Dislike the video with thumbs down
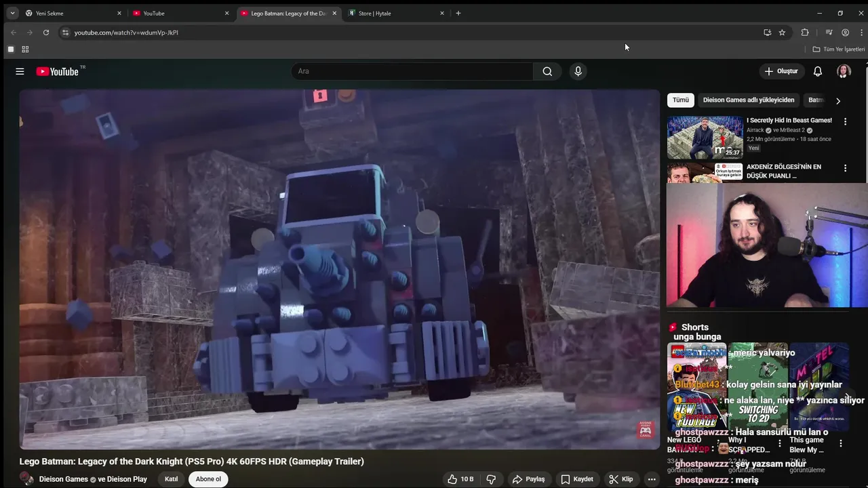Viewport: 868px width, 488px height. [x=491, y=479]
